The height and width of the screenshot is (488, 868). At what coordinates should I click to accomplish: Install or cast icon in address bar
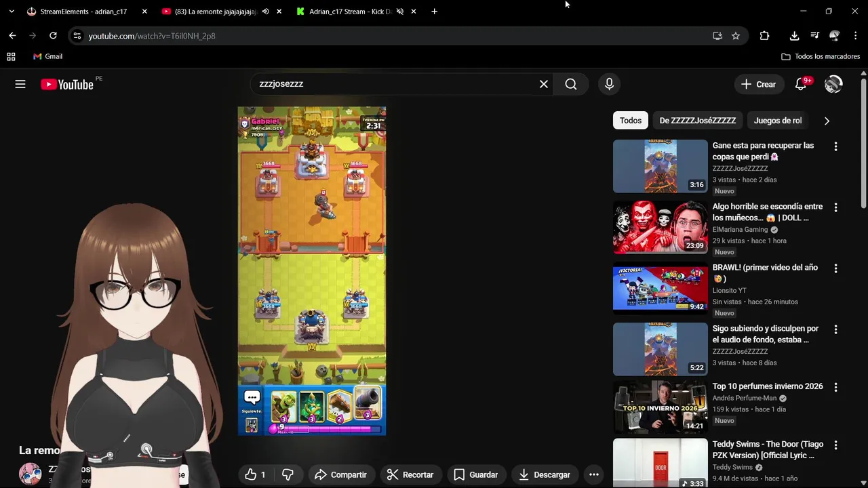(x=717, y=36)
